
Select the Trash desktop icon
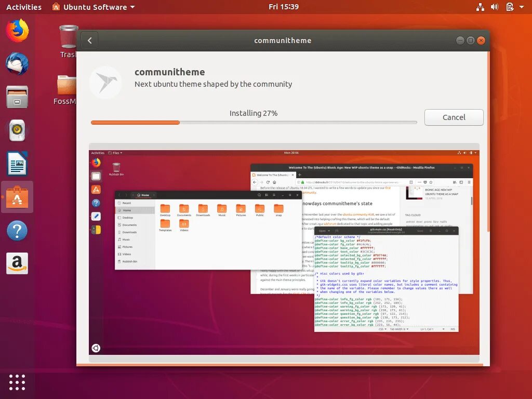68,42
